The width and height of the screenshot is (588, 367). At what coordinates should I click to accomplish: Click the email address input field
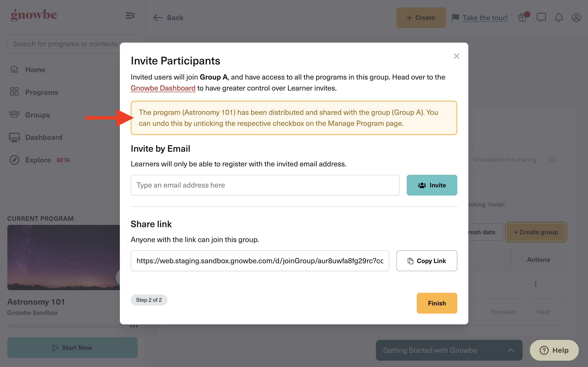pyautogui.click(x=265, y=185)
